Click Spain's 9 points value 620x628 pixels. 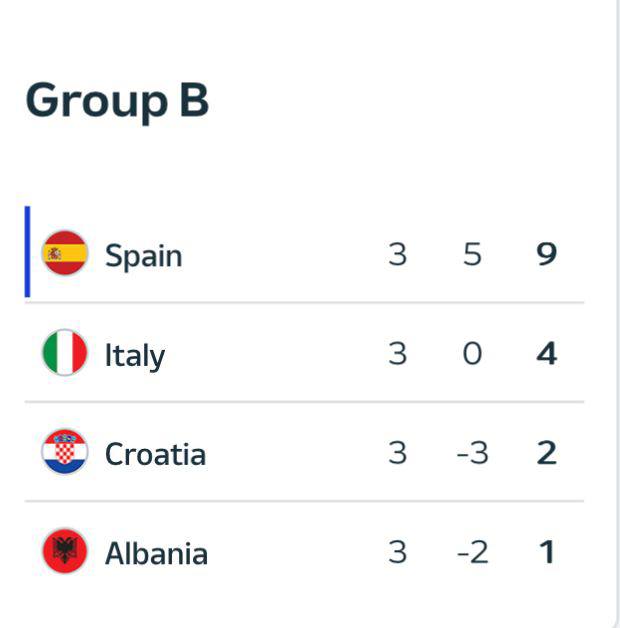click(x=546, y=254)
